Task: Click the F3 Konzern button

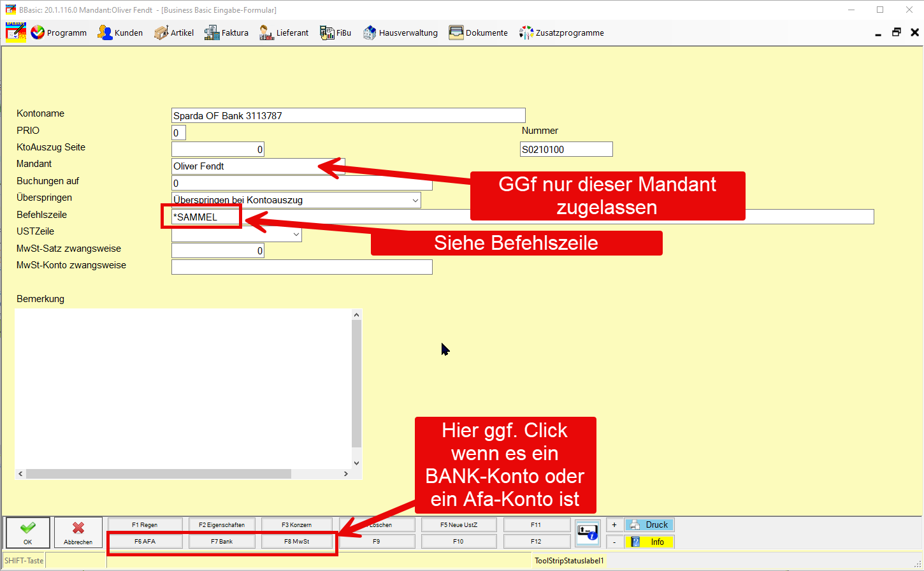Action: point(297,525)
